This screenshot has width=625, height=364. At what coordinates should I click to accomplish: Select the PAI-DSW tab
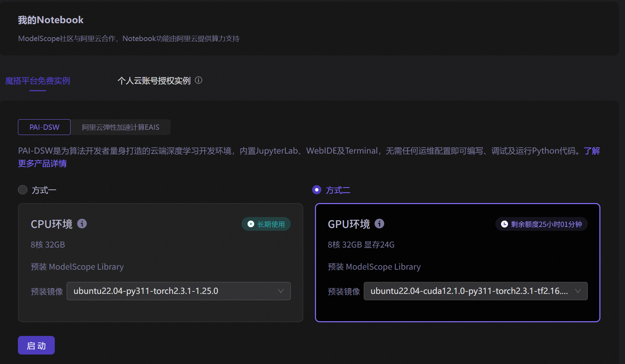tap(44, 127)
